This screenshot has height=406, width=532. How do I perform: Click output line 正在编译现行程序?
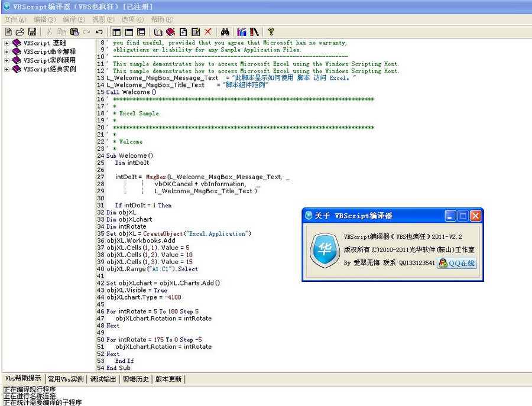(x=30, y=389)
